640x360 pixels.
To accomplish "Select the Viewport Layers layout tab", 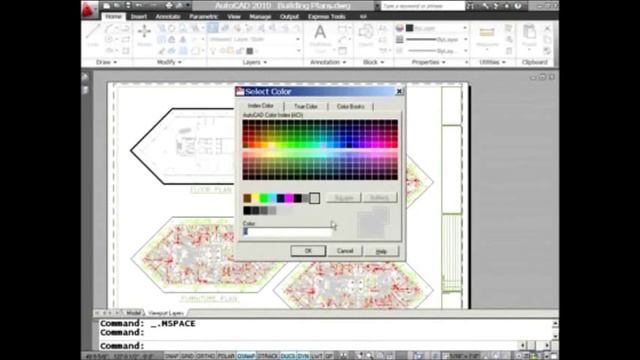I will [166, 313].
